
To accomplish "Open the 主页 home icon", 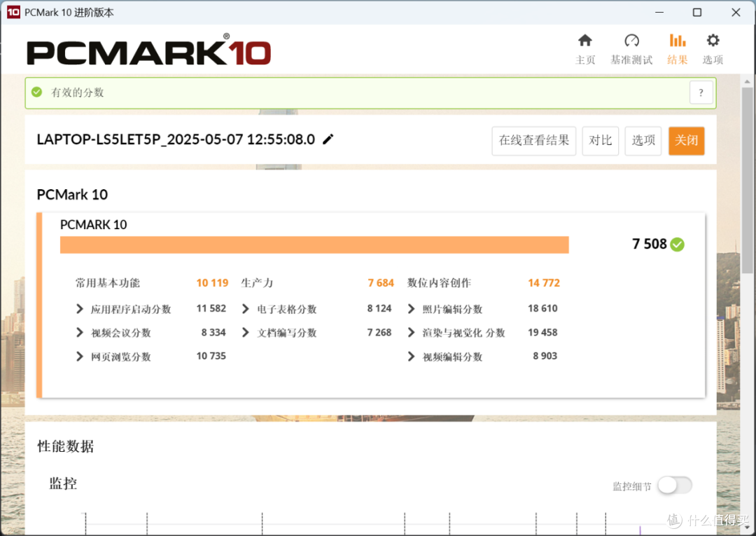I will pyautogui.click(x=584, y=41).
